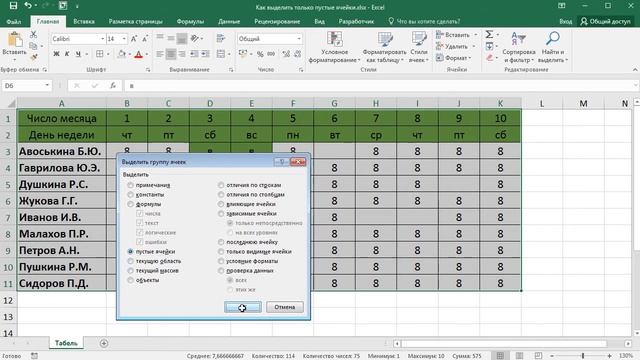Select the формулы radio option
The image size is (640, 360).
coord(130,204)
